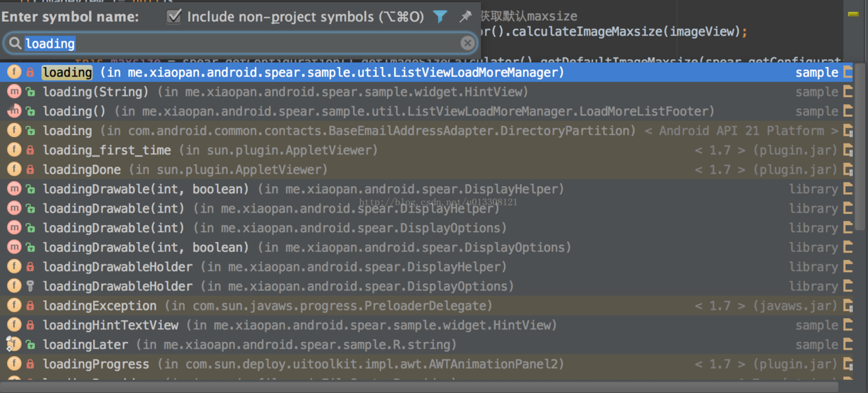The image size is (868, 393).
Task: Click the key icon on loadingDrawableHolder DisplayOptions row
Action: click(x=30, y=286)
